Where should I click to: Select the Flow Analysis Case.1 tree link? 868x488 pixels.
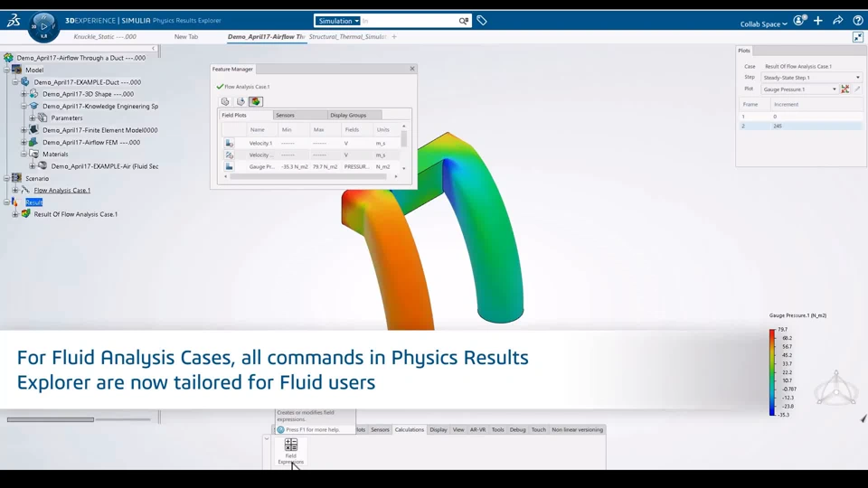62,191
